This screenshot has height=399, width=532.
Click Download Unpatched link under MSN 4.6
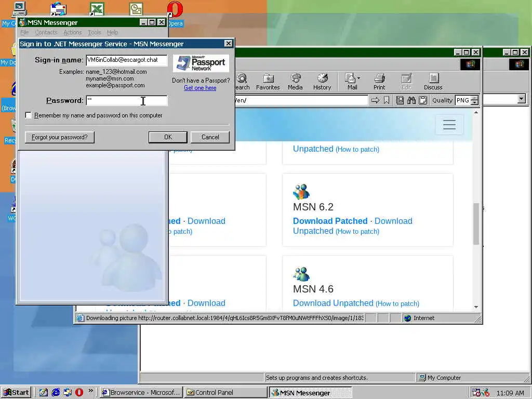[x=333, y=303]
